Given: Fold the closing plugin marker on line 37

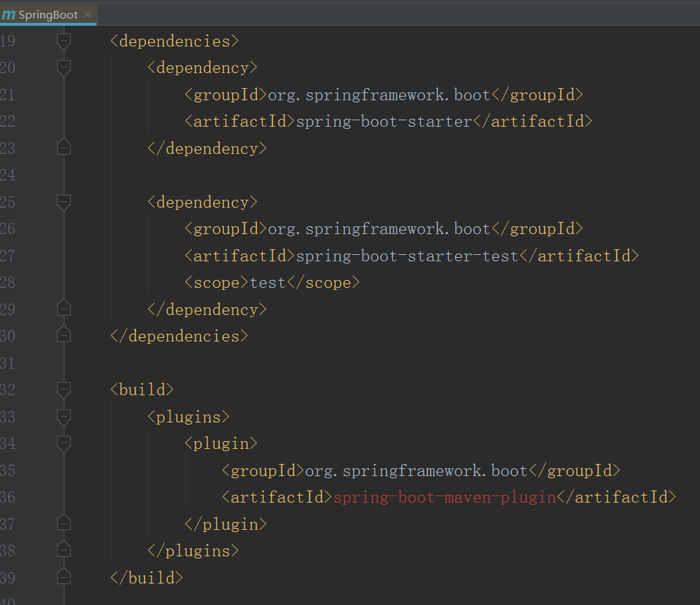Looking at the screenshot, I should coord(64,523).
